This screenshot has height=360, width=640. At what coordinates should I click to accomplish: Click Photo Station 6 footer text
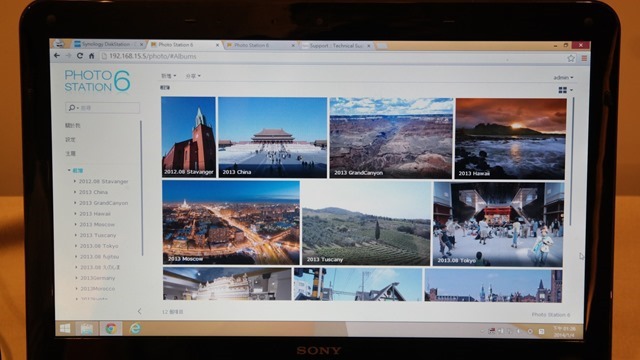[551, 315]
